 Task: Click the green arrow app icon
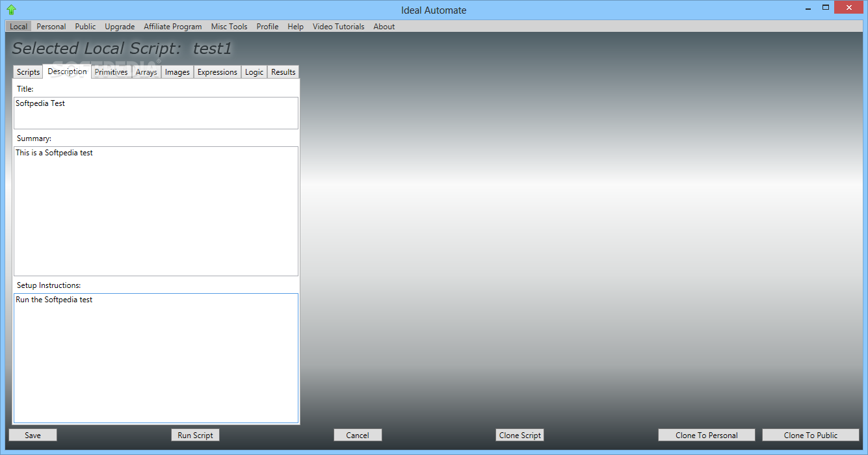(x=10, y=10)
